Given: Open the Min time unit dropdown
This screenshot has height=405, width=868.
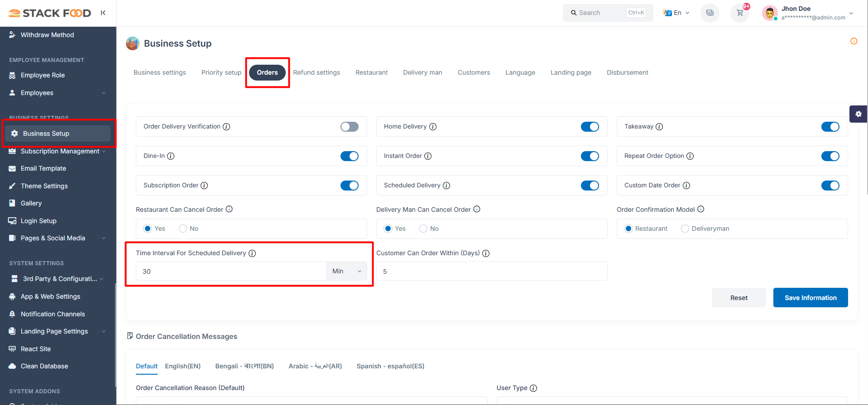Looking at the screenshot, I should 346,271.
